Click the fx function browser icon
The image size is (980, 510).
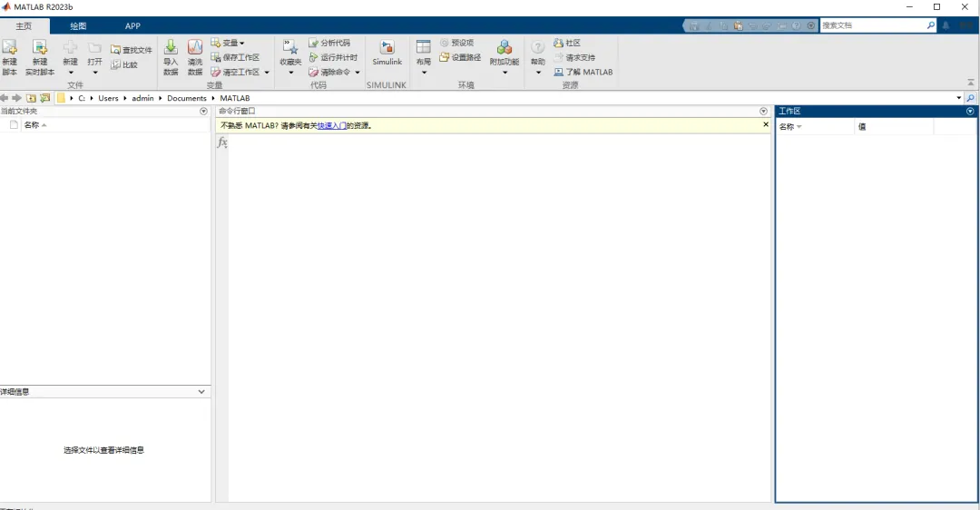click(222, 142)
